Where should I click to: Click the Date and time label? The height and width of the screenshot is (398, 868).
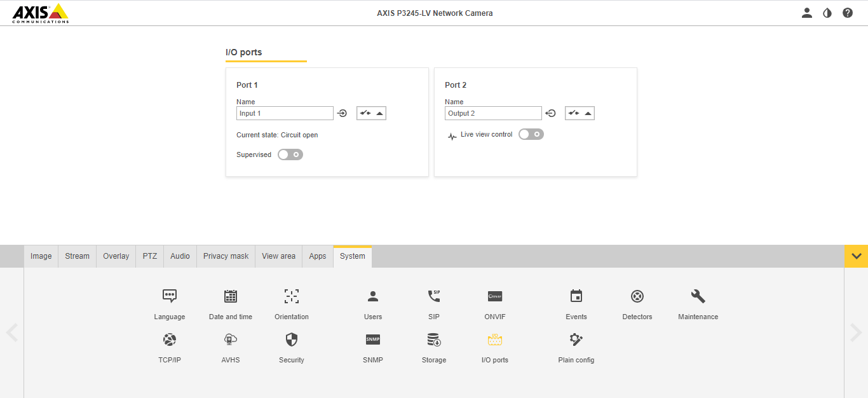pos(231,317)
